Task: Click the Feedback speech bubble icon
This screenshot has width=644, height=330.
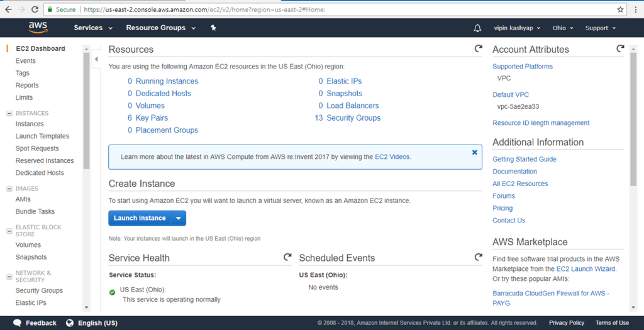Action: (17, 323)
